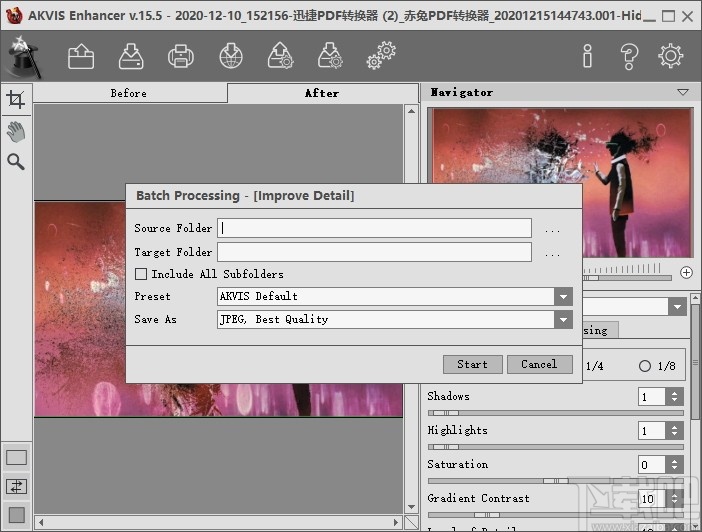Click the Saturation slider
Screen dimensions: 702x532
[556, 481]
